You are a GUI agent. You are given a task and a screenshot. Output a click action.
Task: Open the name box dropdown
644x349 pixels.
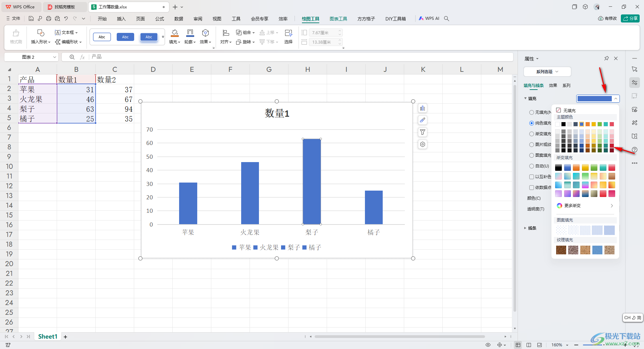[54, 57]
